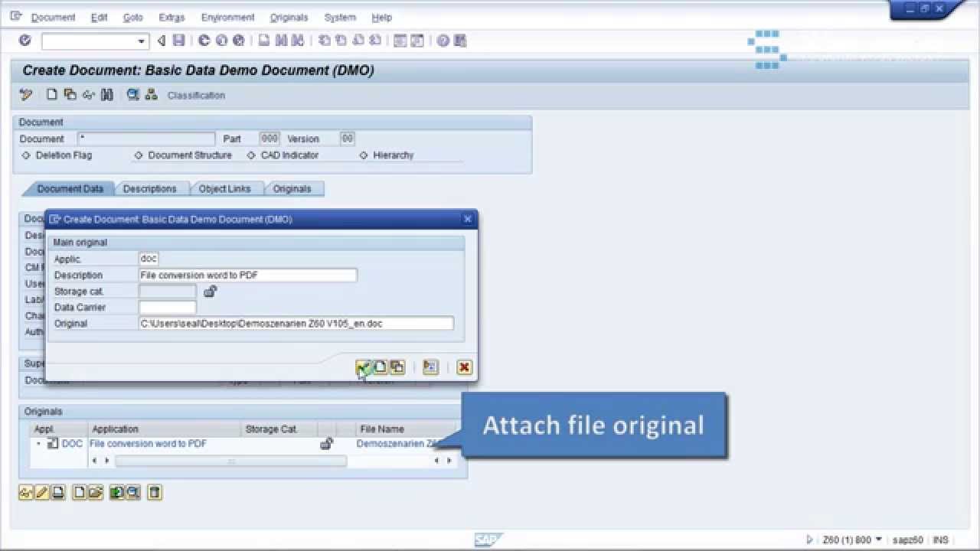Switch to the Document Data tab
Viewport: 980px width, 551px height.
(x=70, y=188)
